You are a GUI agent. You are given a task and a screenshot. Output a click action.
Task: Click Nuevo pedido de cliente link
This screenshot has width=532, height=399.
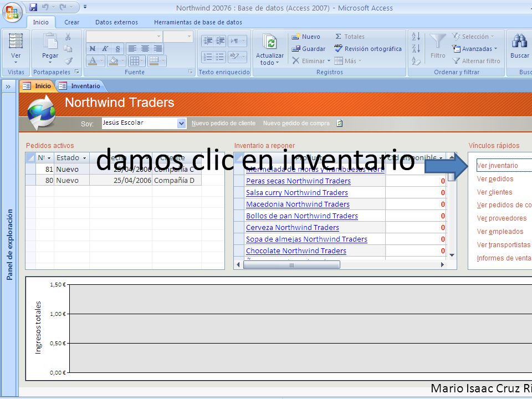223,123
